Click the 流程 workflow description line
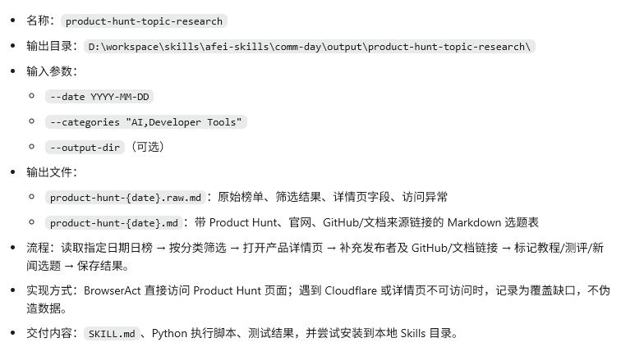 315,257
